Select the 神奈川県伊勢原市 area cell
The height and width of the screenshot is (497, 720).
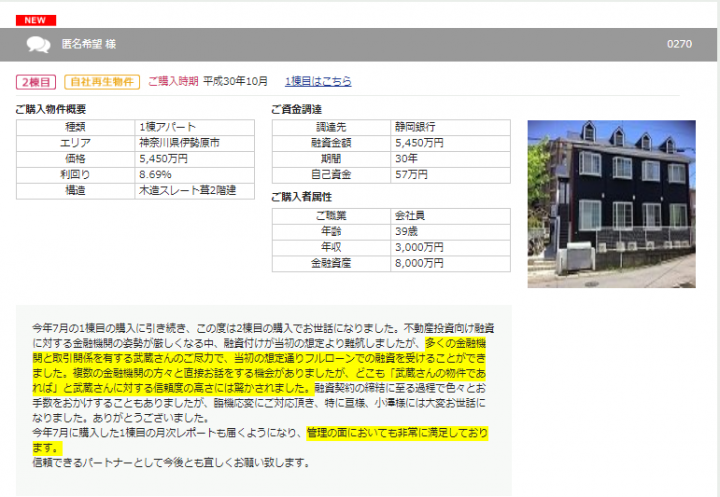coord(195,143)
